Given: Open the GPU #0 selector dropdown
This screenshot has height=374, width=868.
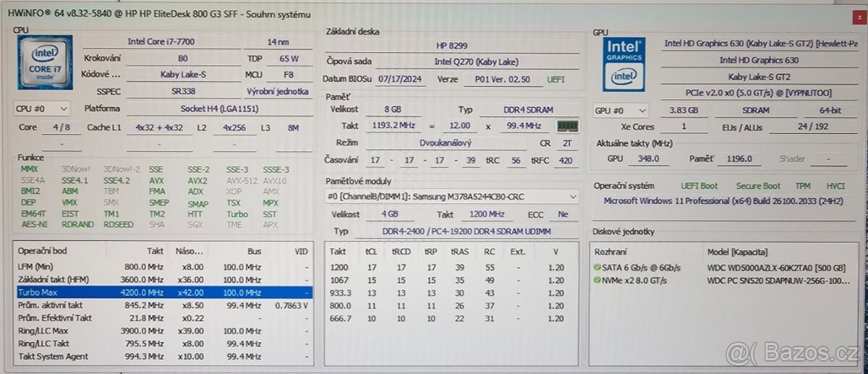Looking at the screenshot, I should 621,111.
